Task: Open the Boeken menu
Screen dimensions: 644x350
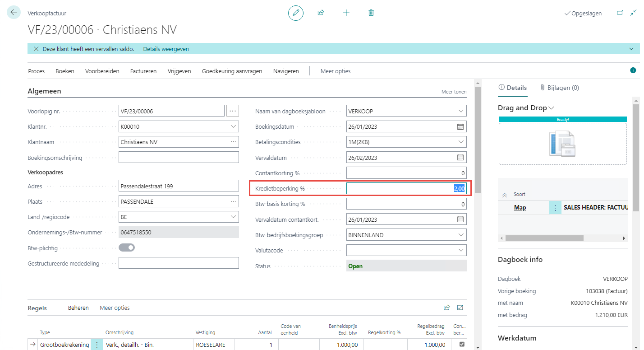Action: click(65, 71)
